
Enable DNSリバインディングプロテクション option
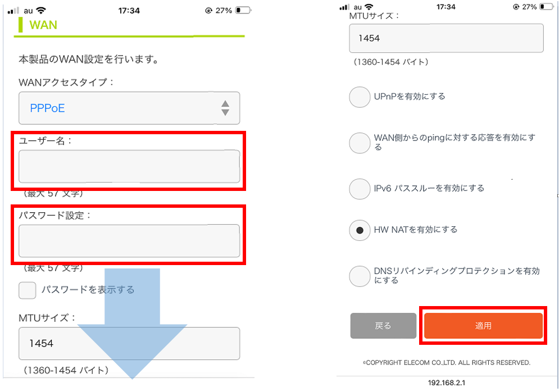(360, 276)
